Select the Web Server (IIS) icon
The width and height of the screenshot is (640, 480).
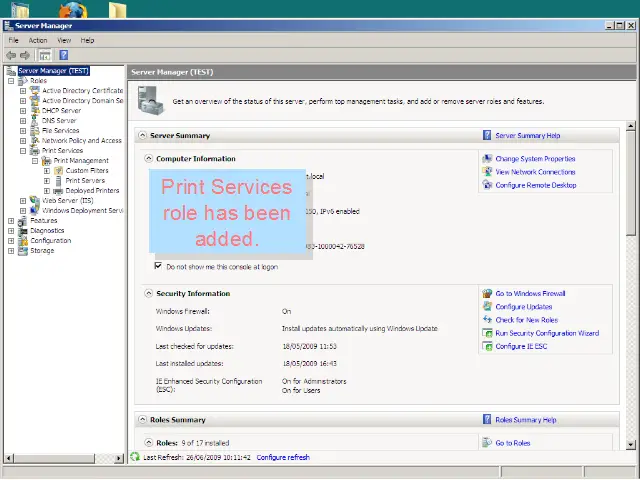35,200
